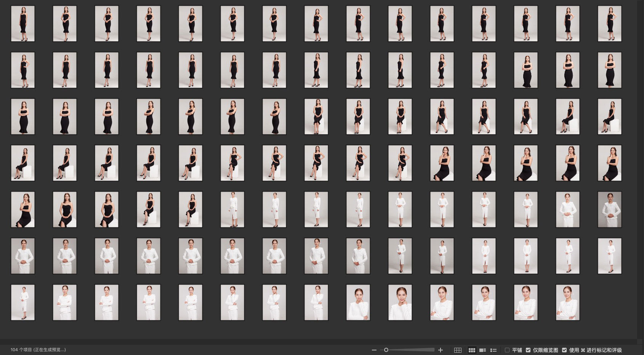This screenshot has height=355, width=644.
Task: Click the minus icon to shrink thumbnails
Action: (374, 350)
